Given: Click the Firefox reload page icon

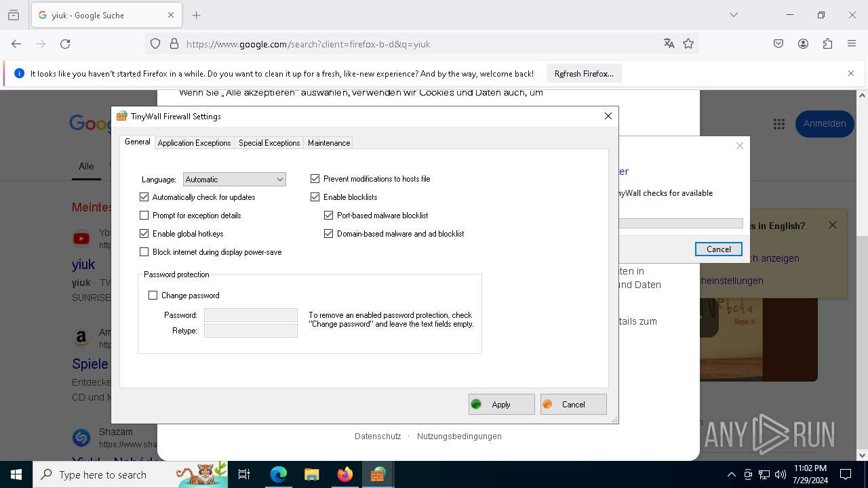Looking at the screenshot, I should [65, 44].
